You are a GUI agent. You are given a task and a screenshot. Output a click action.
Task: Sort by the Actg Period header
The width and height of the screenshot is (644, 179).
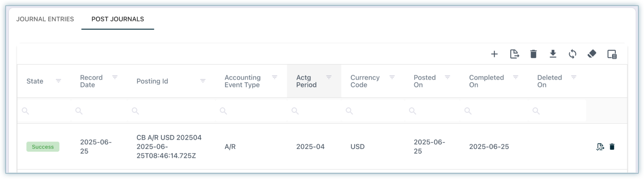coord(306,81)
